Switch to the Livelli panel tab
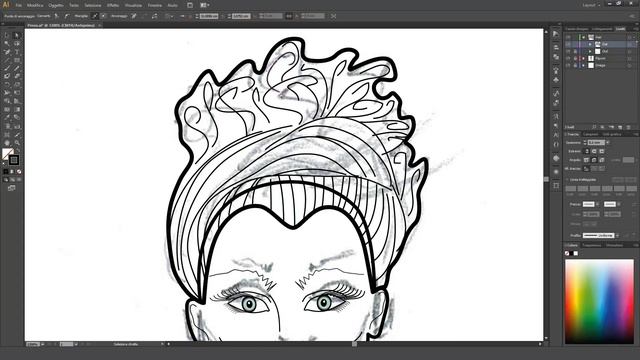Screen dimensions: 640x360 (620, 29)
